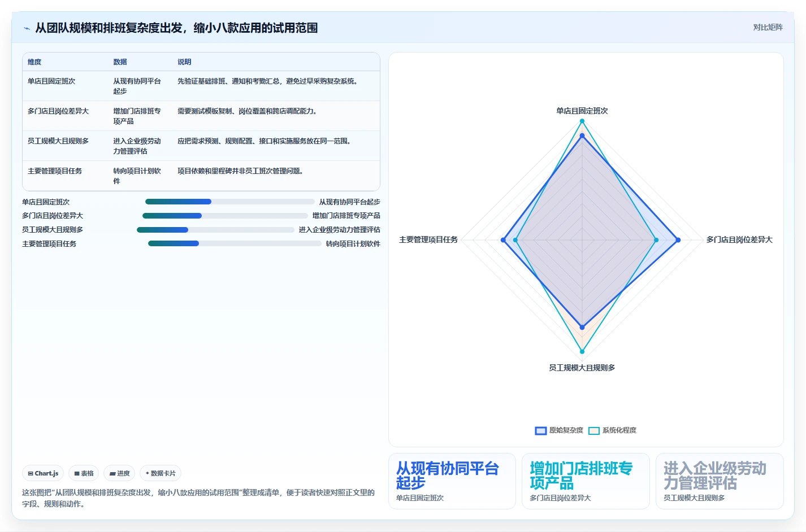Click the 员工规模大且规则多 progress bar
806x532 pixels.
[x=215, y=230]
